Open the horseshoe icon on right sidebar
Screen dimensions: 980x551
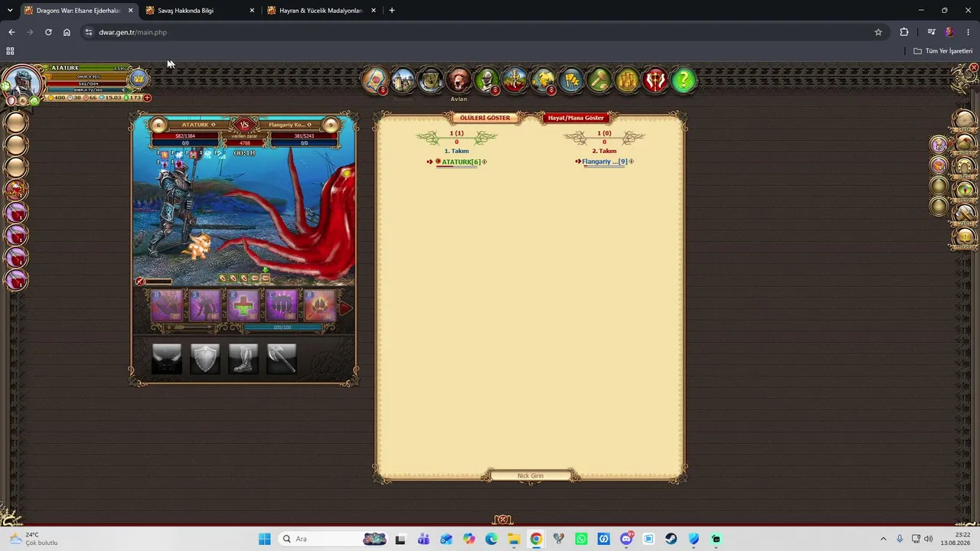click(965, 167)
